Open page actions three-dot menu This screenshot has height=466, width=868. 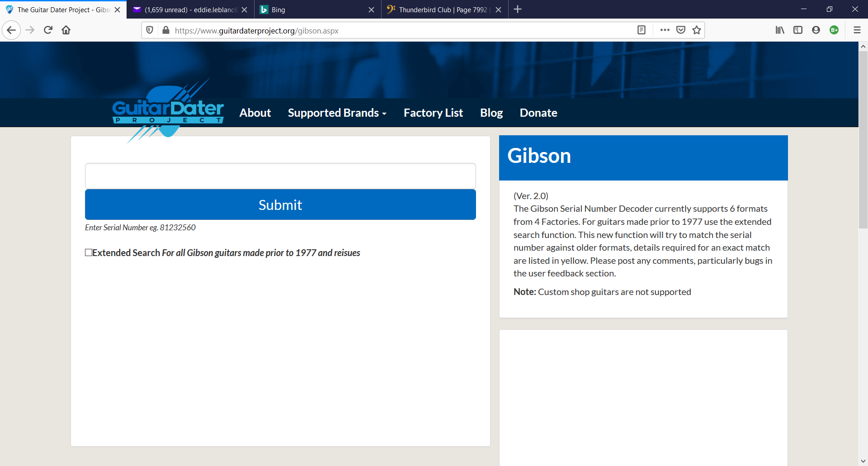(x=665, y=30)
